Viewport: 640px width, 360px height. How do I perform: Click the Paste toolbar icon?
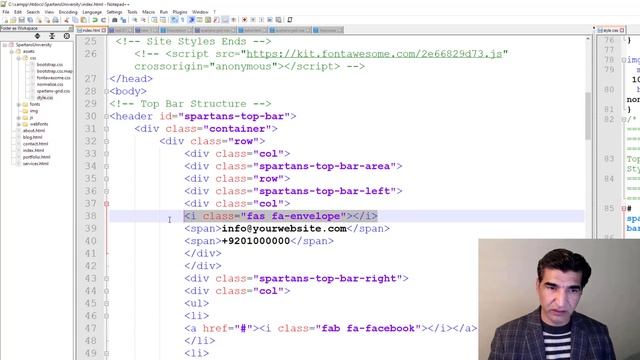(83, 20)
